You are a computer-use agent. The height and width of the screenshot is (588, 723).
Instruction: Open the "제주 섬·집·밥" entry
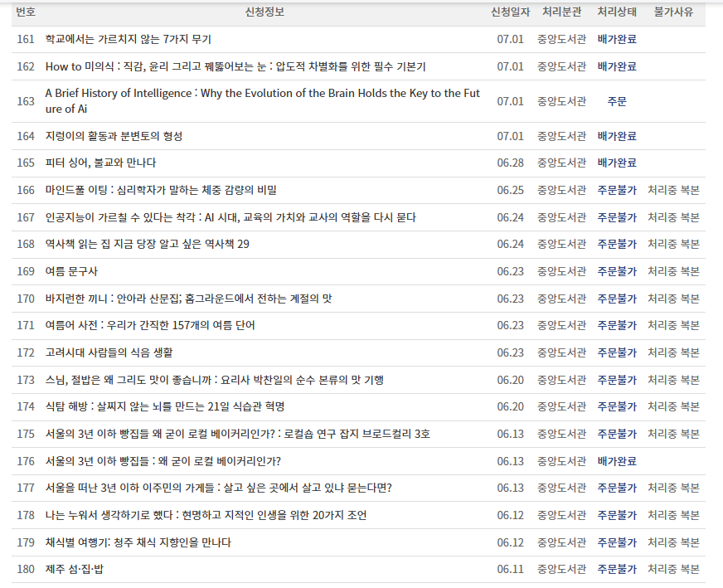click(x=75, y=570)
